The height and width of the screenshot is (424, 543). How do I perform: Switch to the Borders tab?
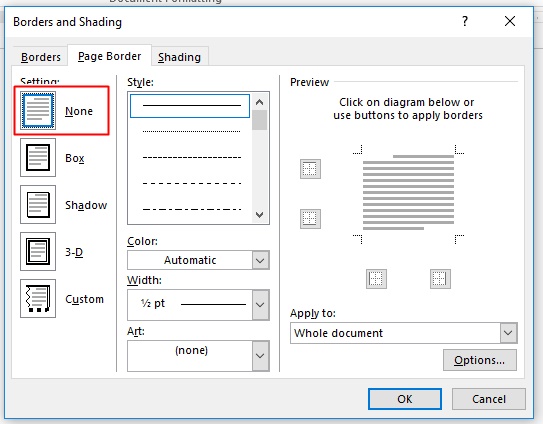pos(41,57)
